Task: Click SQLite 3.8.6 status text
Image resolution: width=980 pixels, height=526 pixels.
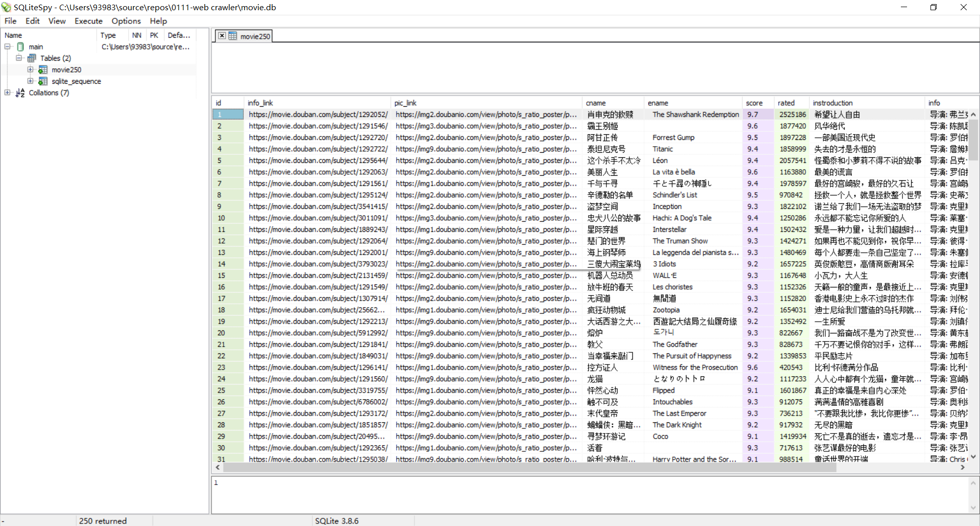Action: click(336, 521)
